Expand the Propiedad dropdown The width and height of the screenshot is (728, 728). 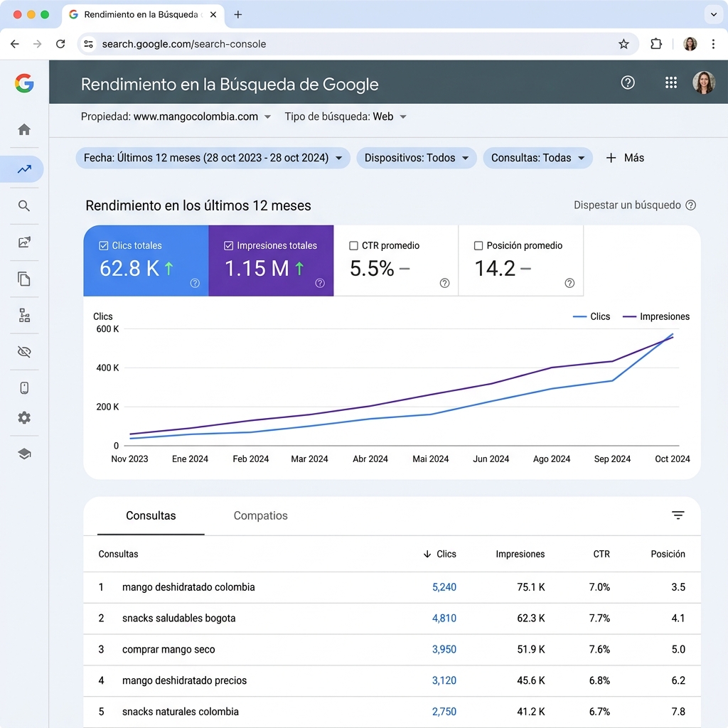176,117
